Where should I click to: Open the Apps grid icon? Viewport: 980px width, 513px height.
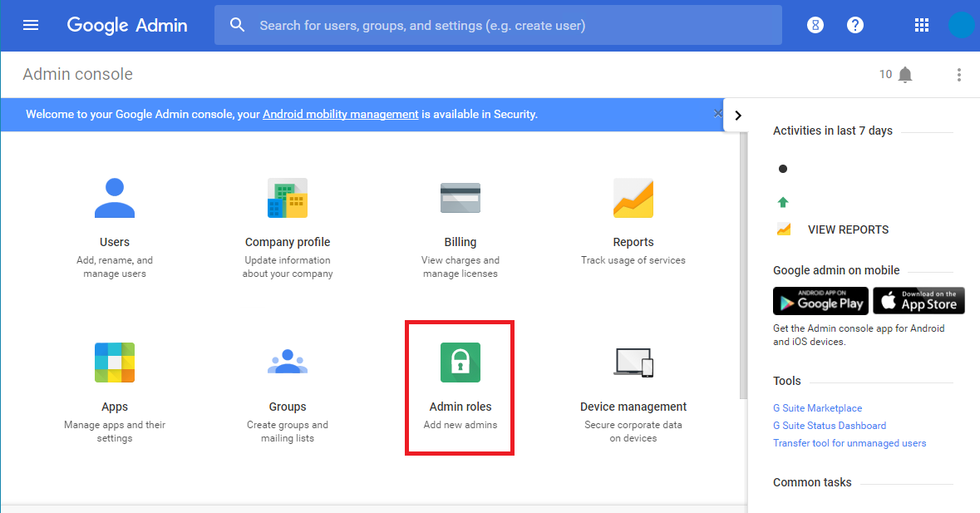click(115, 363)
